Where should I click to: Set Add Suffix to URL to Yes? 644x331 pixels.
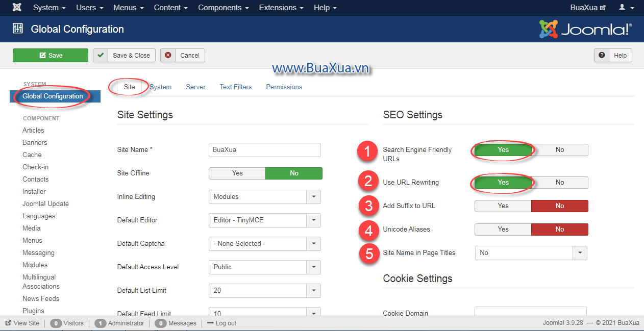(x=503, y=206)
